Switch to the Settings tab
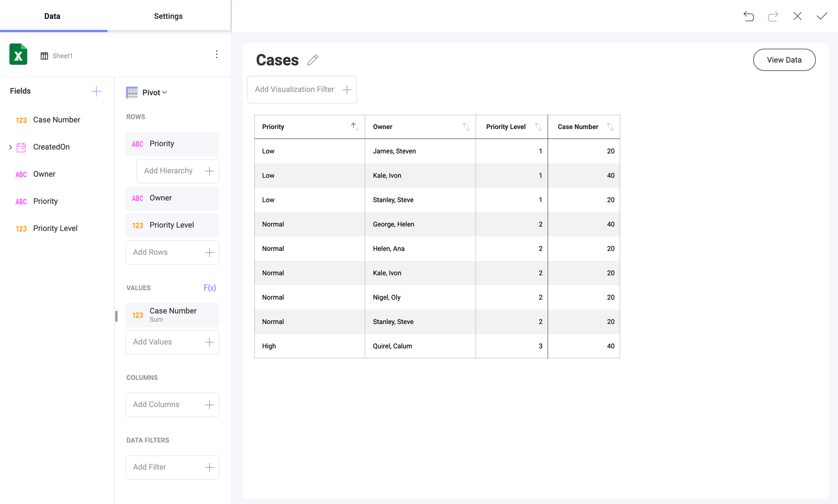The width and height of the screenshot is (838, 504). coord(168,16)
